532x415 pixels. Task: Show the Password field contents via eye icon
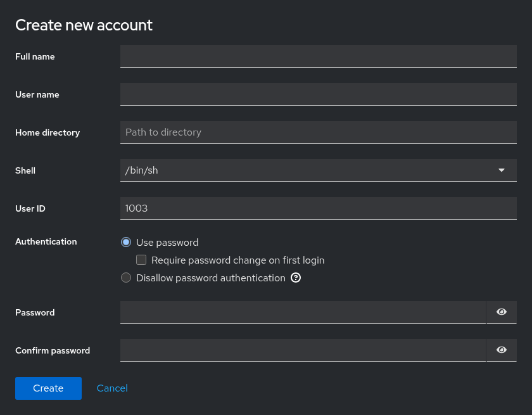[x=501, y=312]
